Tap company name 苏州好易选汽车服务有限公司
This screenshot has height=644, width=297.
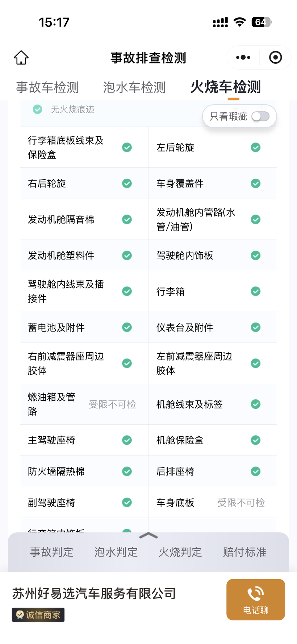(x=94, y=594)
